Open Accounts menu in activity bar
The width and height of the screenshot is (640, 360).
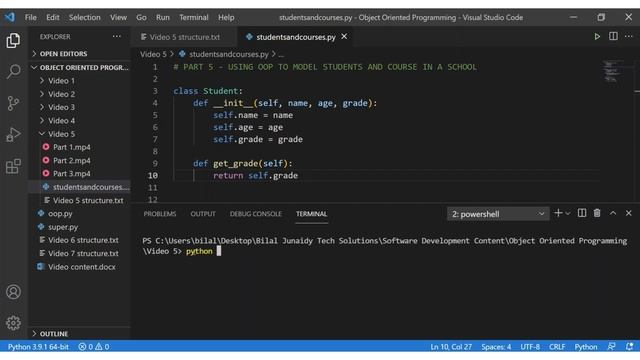[13, 292]
